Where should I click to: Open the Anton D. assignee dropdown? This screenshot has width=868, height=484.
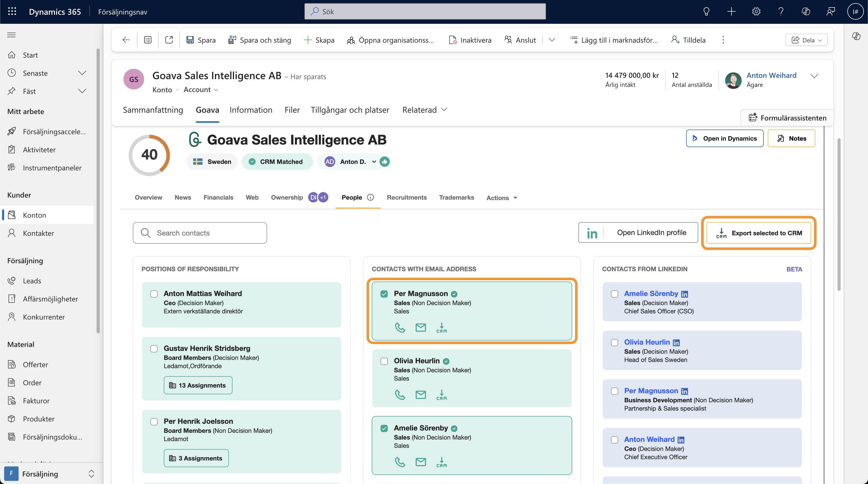(374, 162)
